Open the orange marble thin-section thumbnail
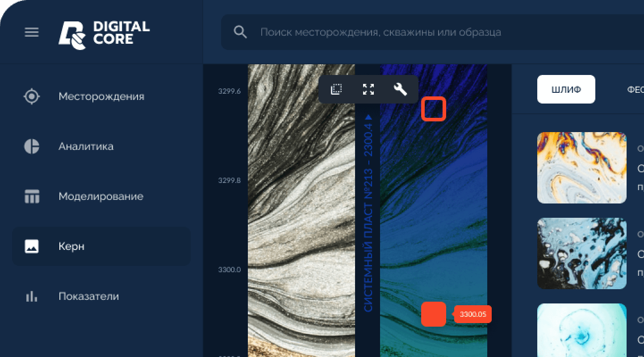 (x=582, y=168)
